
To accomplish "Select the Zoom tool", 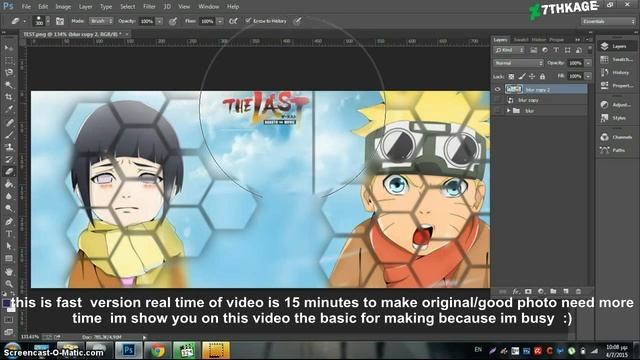I will coord(9,284).
